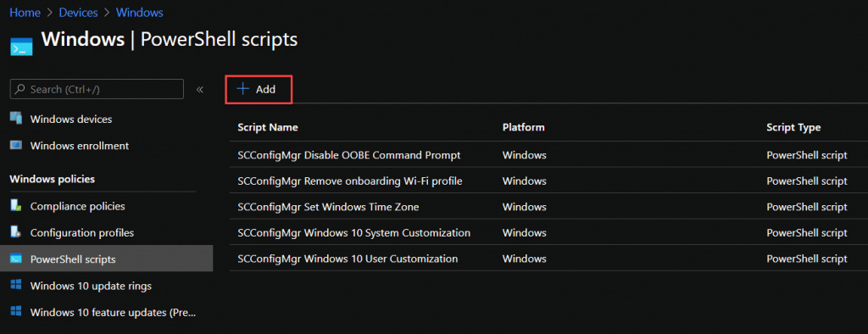Focus the Search (Ctrl+/) field
Image resolution: width=868 pixels, height=334 pixels.
tap(97, 89)
